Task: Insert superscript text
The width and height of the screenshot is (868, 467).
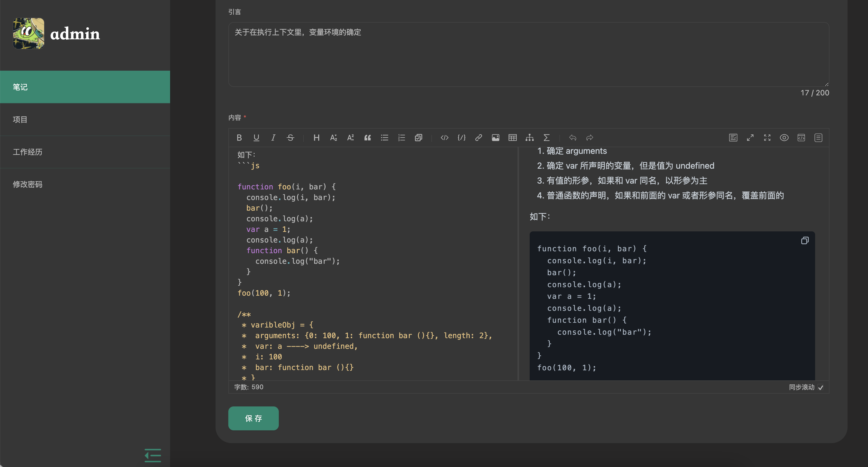Action: point(351,138)
